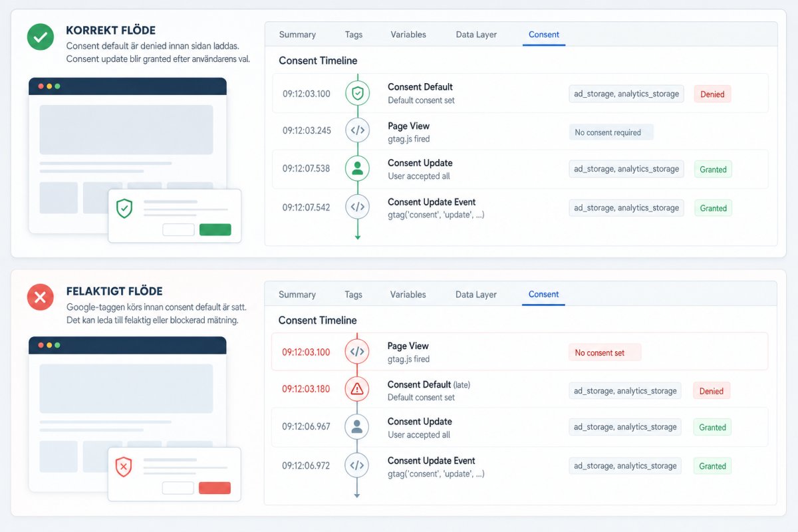
Task: Click the 'User accepted all' text in upper timeline
Action: point(419,176)
